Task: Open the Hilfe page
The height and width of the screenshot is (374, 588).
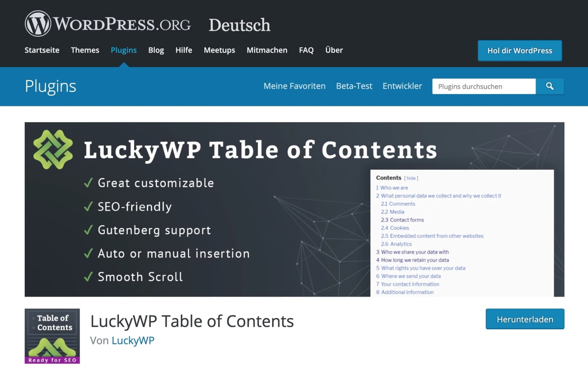Action: 183,50
